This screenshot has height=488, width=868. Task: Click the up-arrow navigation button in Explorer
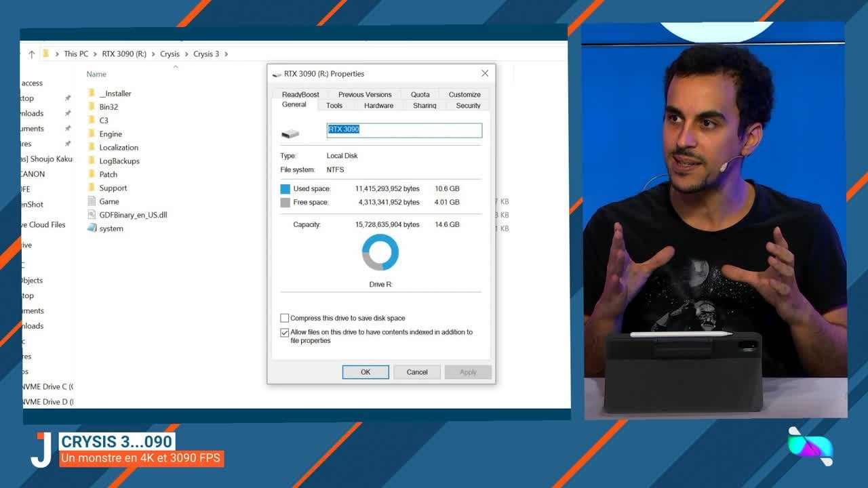[x=31, y=54]
